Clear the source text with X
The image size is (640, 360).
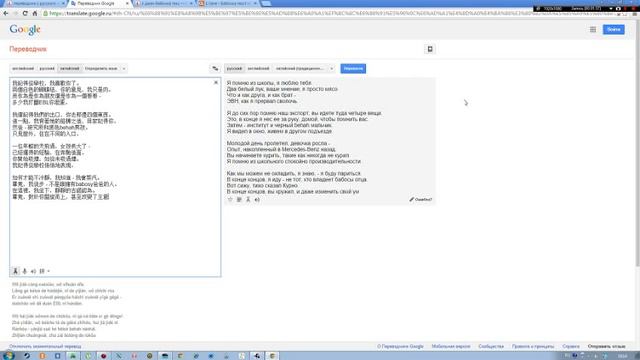tap(216, 82)
